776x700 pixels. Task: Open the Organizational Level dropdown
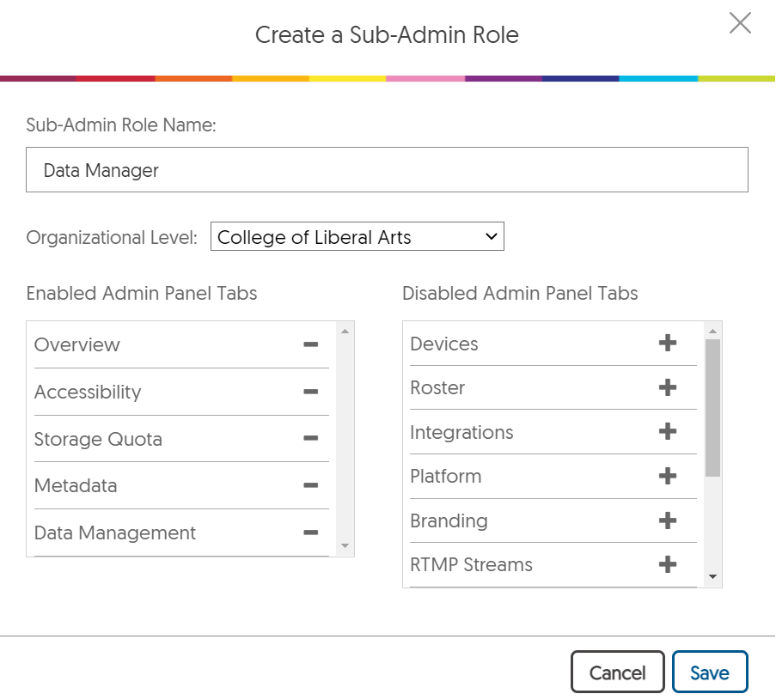pyautogui.click(x=357, y=237)
